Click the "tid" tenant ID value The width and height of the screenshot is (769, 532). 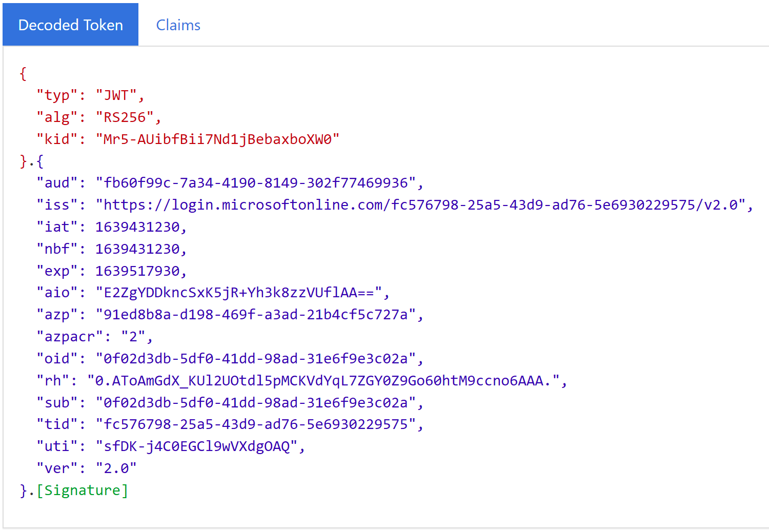pyautogui.click(x=256, y=424)
